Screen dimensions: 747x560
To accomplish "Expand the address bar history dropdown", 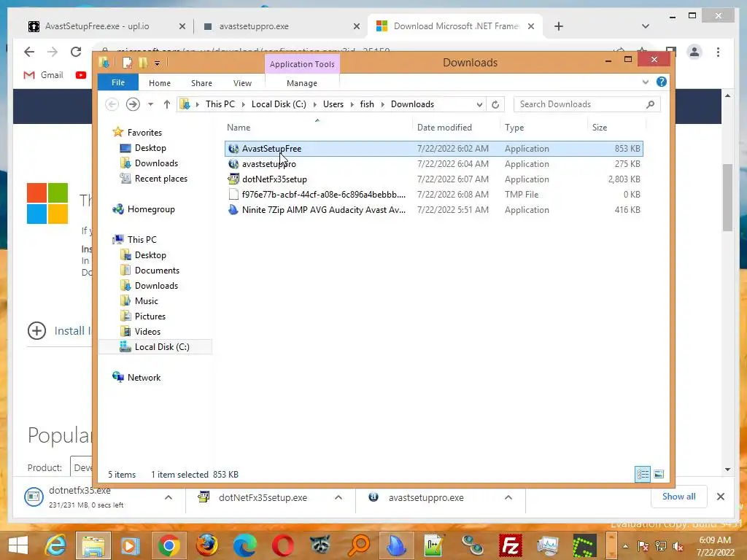I will [x=479, y=104].
